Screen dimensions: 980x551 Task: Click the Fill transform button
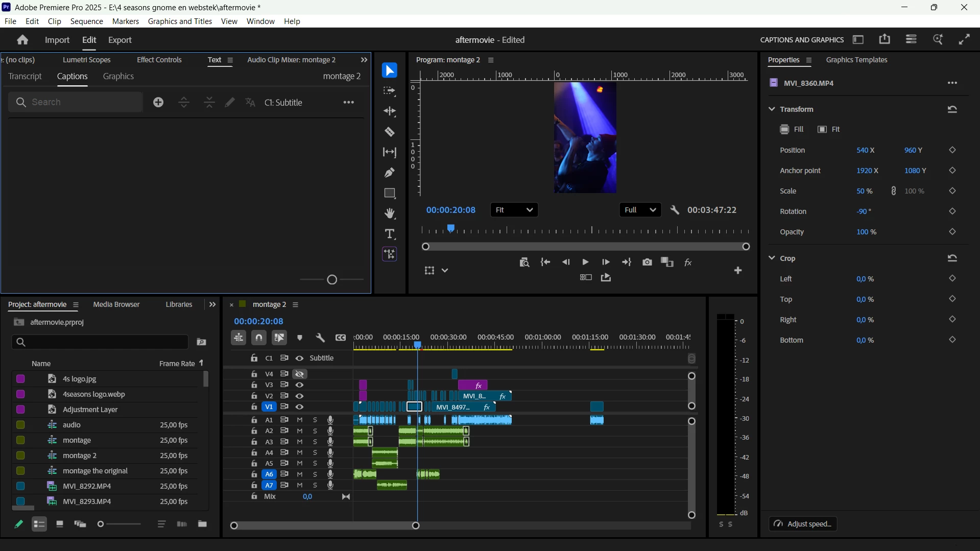792,130
